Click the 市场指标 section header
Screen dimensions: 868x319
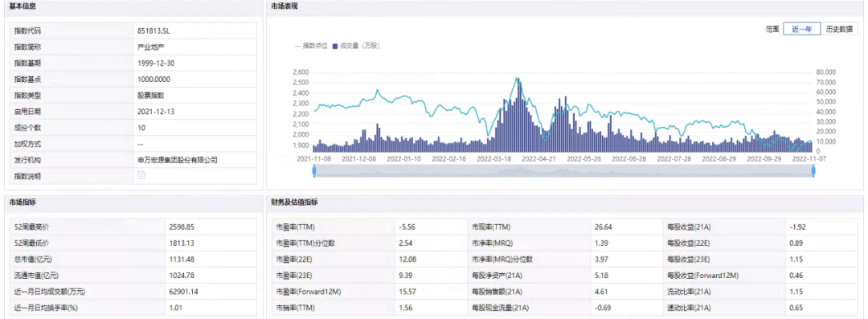[x=23, y=202]
